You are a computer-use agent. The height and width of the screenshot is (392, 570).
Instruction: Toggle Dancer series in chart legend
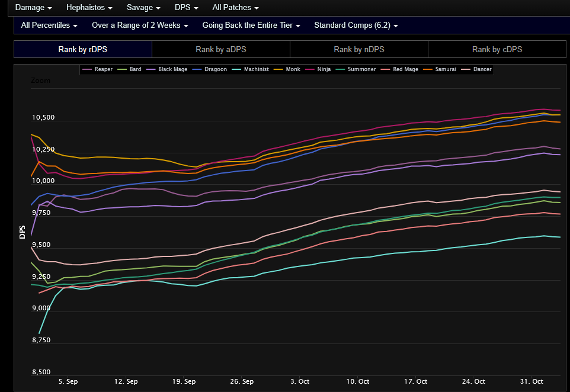pyautogui.click(x=476, y=69)
